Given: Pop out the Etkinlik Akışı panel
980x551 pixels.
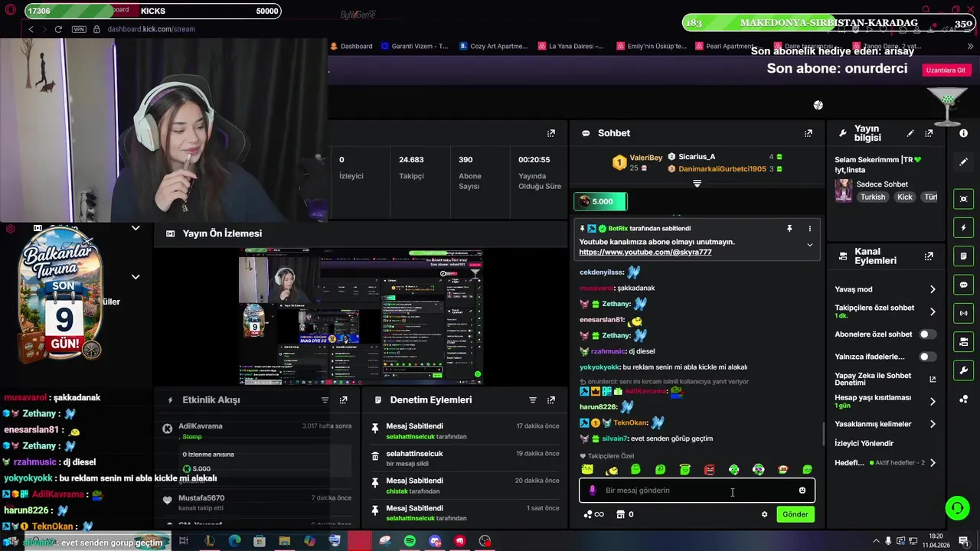Looking at the screenshot, I should pyautogui.click(x=343, y=400).
